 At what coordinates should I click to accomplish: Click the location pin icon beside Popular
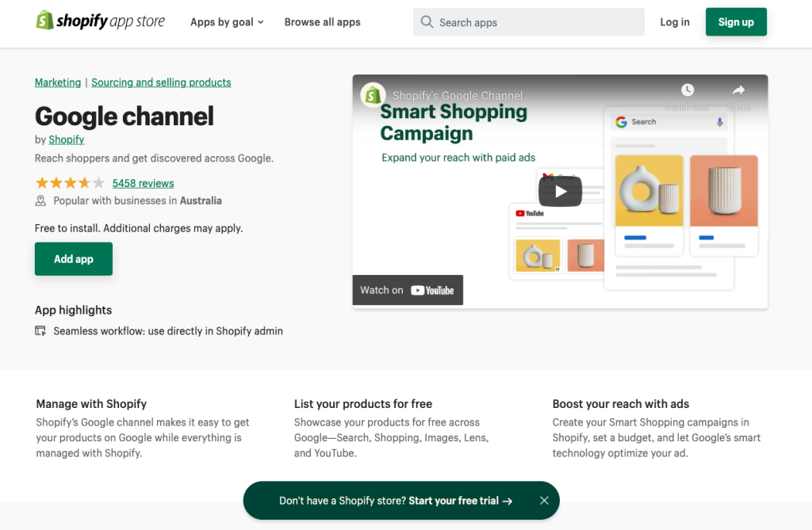(40, 200)
